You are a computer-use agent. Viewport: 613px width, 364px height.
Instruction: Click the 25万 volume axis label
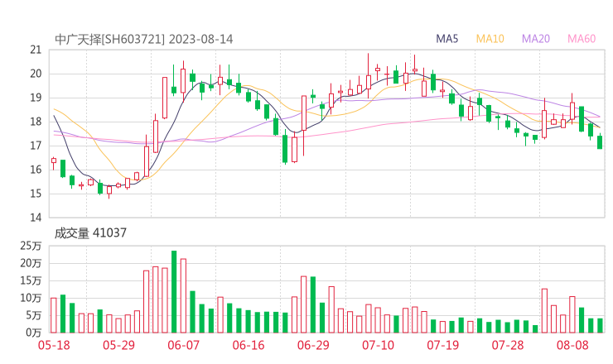(31, 246)
